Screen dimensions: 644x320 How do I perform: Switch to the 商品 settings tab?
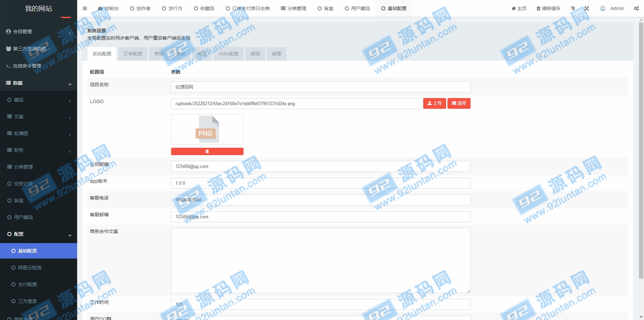tap(202, 54)
